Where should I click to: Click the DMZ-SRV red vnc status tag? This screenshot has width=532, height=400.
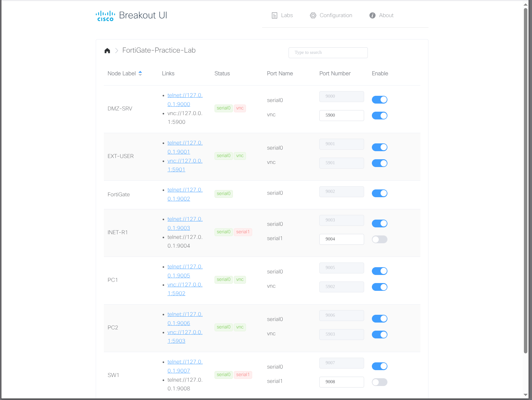(x=240, y=108)
